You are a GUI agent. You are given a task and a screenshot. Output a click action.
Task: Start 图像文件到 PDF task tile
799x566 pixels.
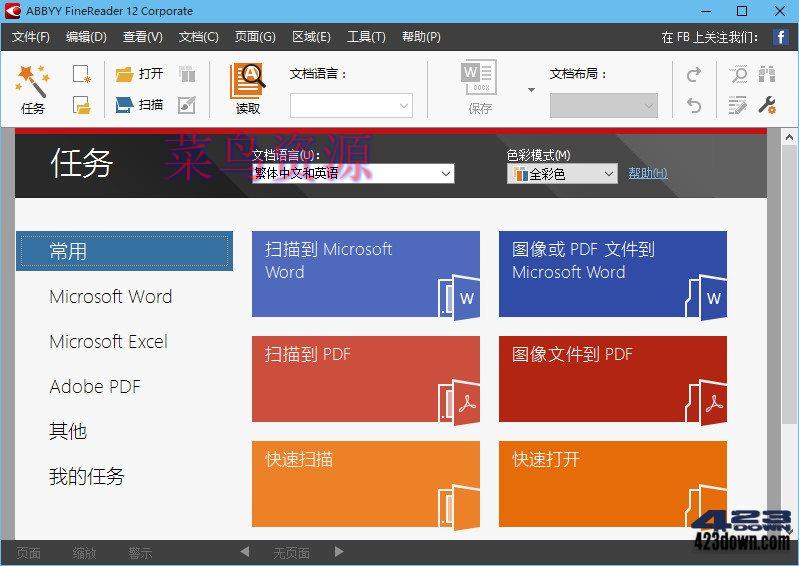pos(612,379)
